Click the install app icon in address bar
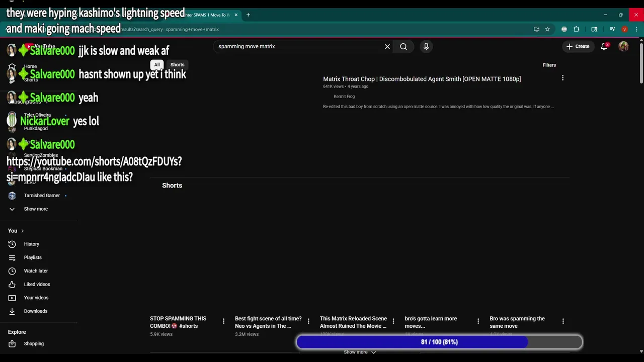This screenshot has height=362, width=644. pyautogui.click(x=536, y=29)
